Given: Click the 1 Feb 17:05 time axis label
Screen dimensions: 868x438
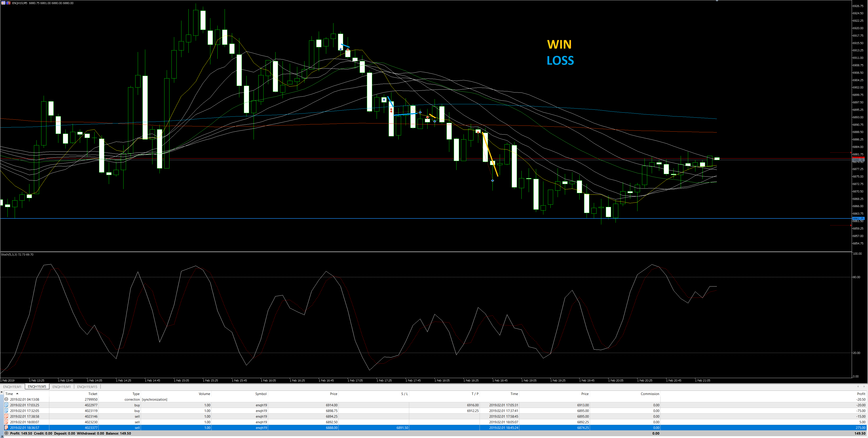Looking at the screenshot, I should pyautogui.click(x=355, y=380).
